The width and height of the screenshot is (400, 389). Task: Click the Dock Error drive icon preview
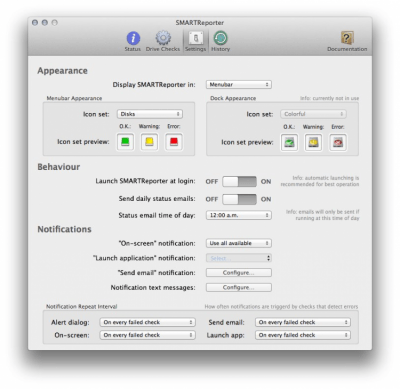click(x=338, y=143)
